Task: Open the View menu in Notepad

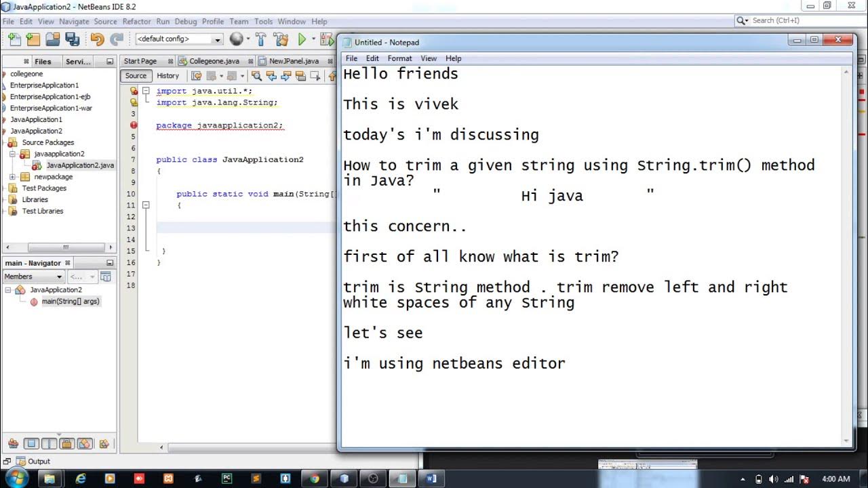Action: click(429, 58)
